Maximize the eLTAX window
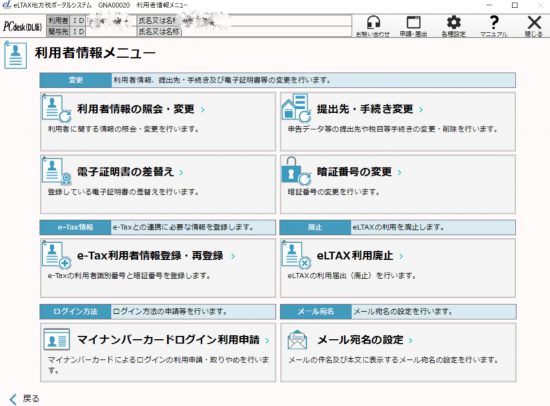Image resolution: width=550 pixels, height=406 pixels. [x=515, y=5]
